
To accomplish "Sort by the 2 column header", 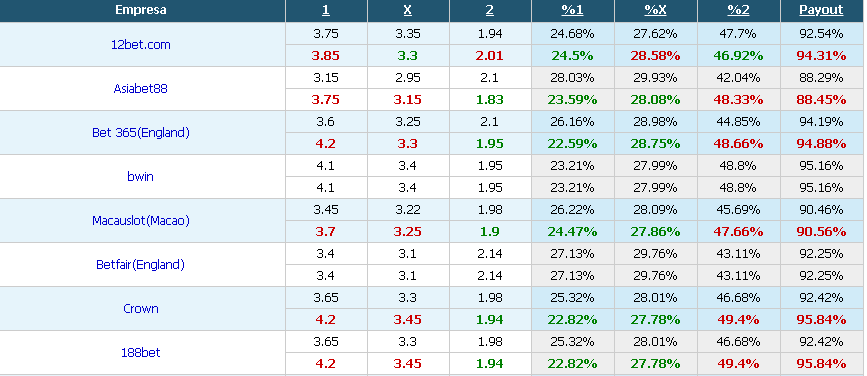I will coord(490,10).
